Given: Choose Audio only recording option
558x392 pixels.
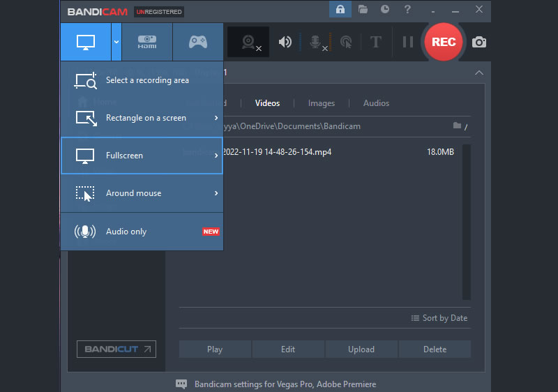Looking at the screenshot, I should pos(142,232).
